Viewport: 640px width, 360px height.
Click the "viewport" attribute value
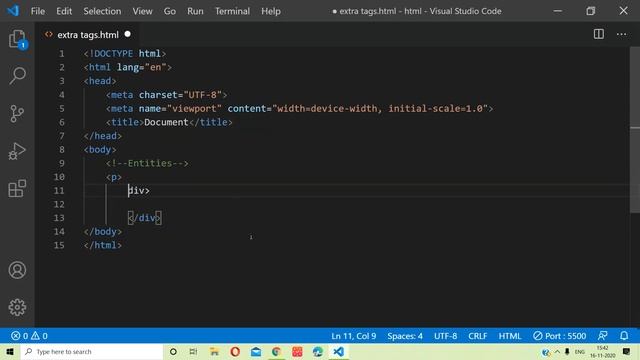[194, 109]
